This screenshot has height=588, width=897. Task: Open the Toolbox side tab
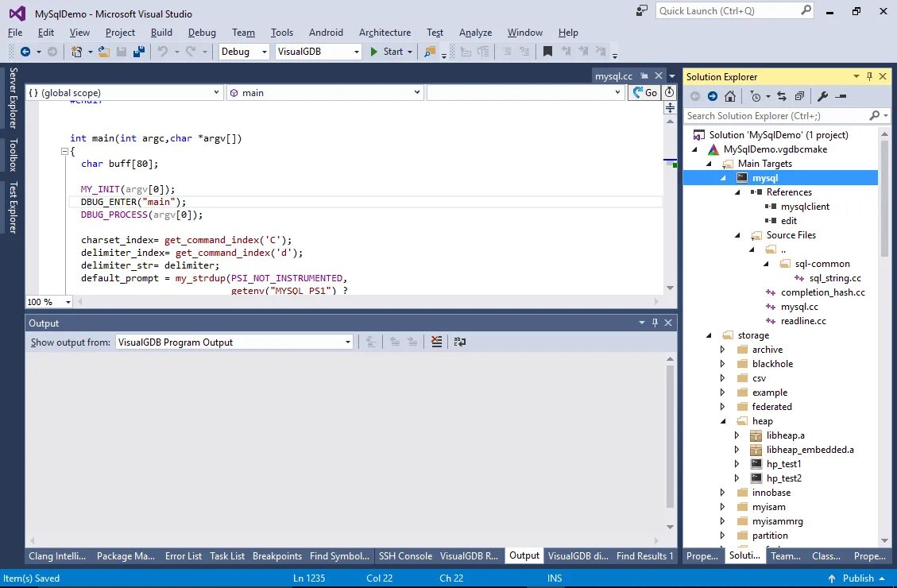[13, 155]
